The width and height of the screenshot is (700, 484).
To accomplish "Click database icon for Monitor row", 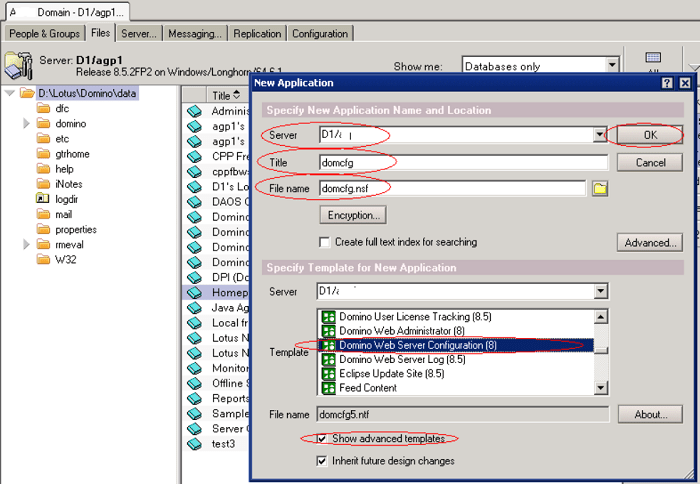I will (194, 368).
